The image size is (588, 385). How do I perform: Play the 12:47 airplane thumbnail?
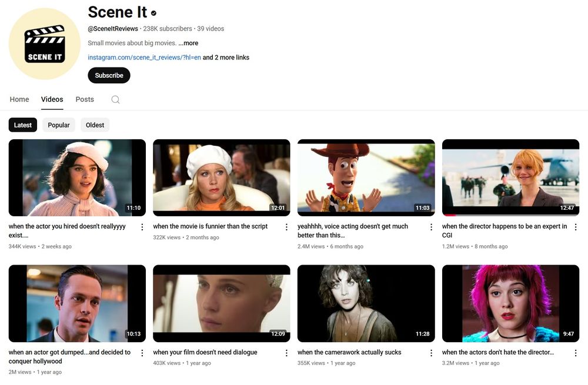pyautogui.click(x=511, y=178)
